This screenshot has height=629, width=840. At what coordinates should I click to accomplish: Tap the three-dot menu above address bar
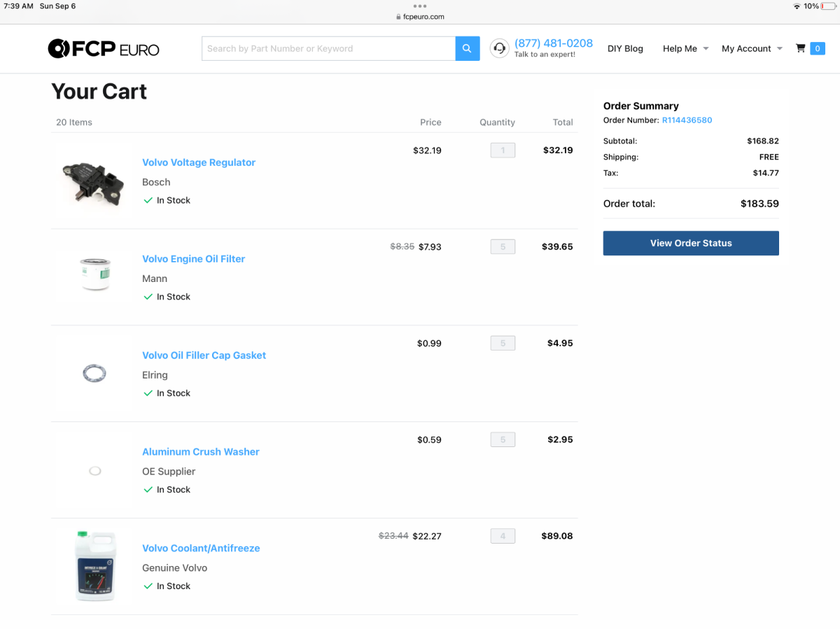tap(420, 6)
